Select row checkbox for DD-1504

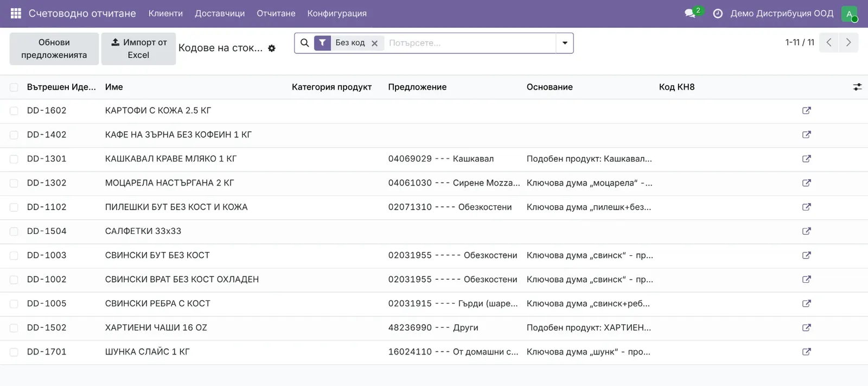coord(14,231)
